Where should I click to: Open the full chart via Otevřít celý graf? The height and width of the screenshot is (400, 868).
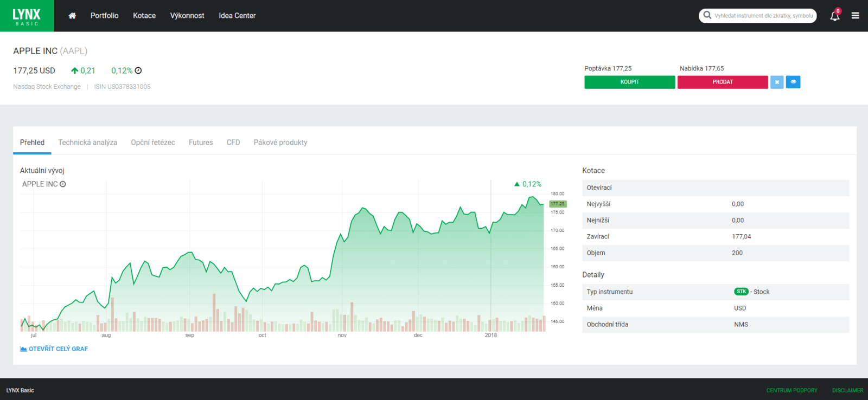(x=58, y=349)
